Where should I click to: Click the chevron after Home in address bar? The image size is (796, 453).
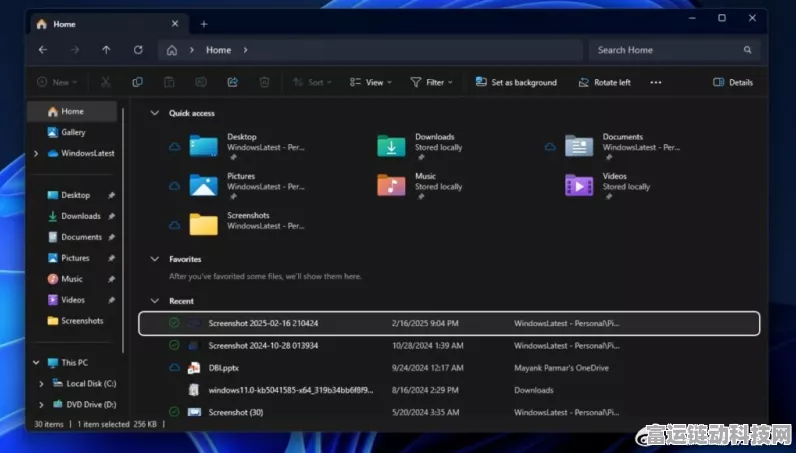coord(245,50)
